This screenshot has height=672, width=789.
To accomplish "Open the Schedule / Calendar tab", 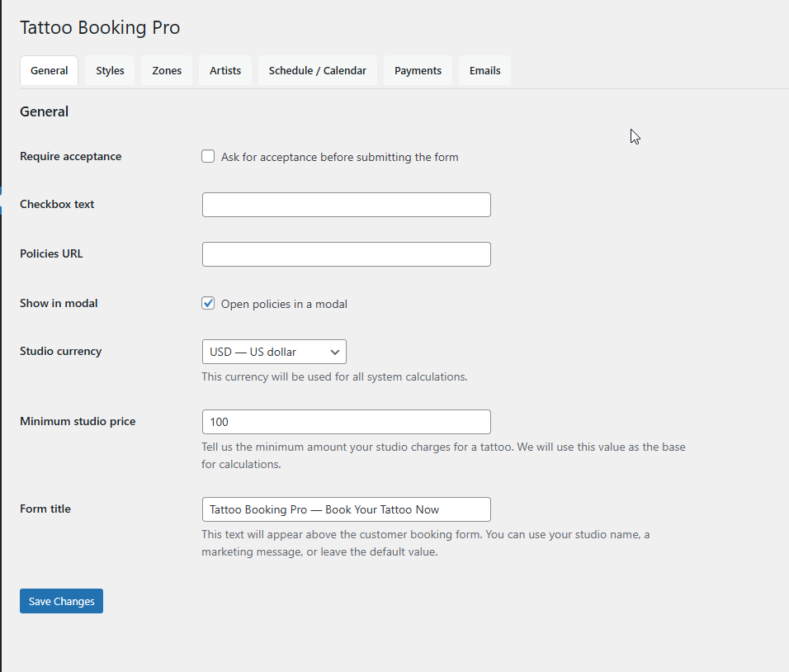I will [317, 71].
